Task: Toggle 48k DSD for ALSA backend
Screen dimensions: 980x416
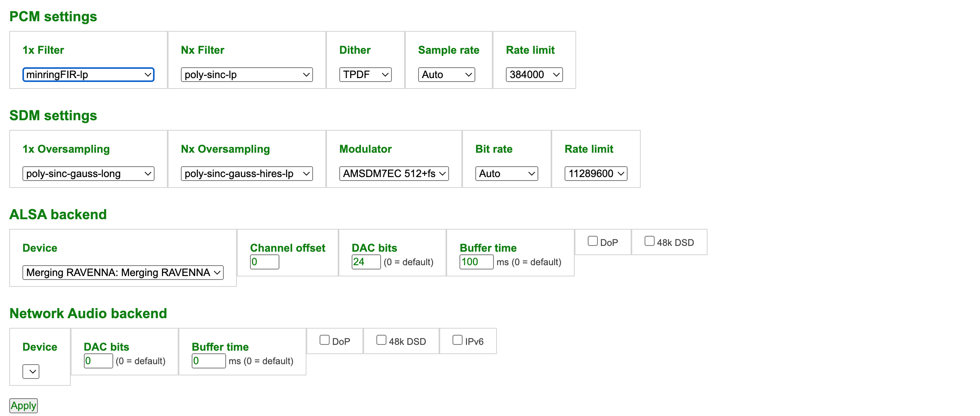Action: click(x=649, y=241)
